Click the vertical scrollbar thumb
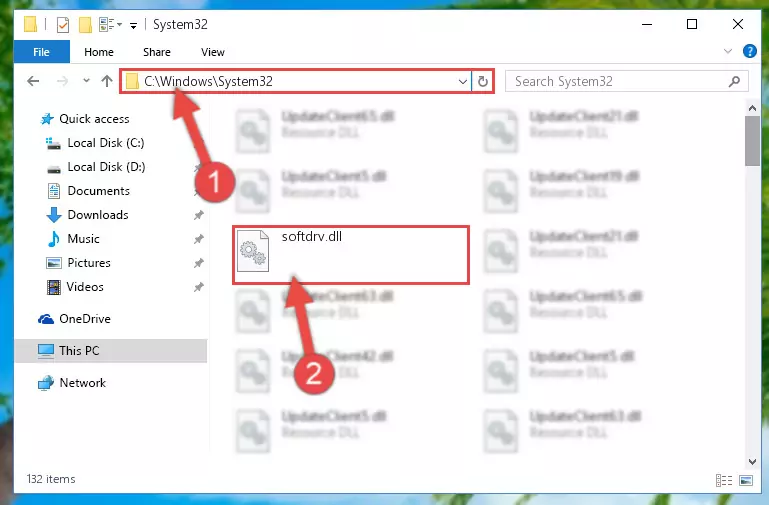Image resolution: width=769 pixels, height=505 pixels. [x=752, y=141]
